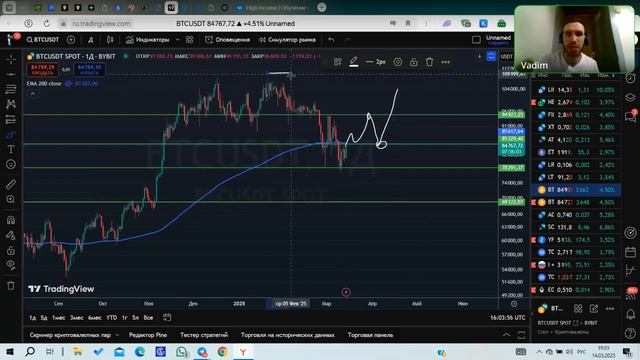Open drawing settings in floating toolbar
The height and width of the screenshot is (360, 640).
pos(398,62)
